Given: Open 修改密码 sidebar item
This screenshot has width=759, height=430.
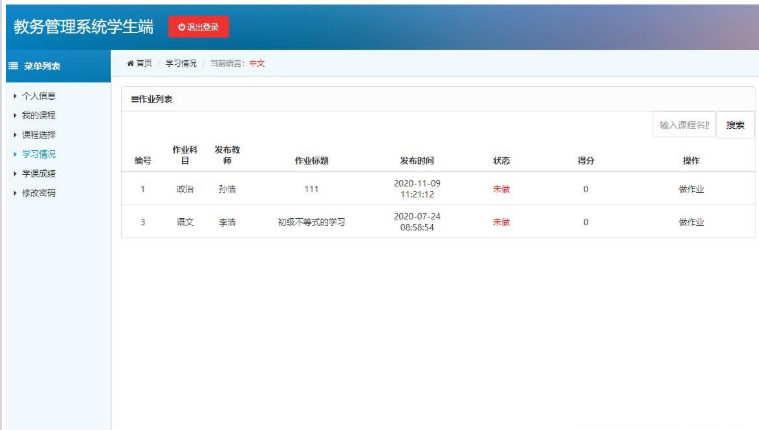Looking at the screenshot, I should pyautogui.click(x=39, y=193).
